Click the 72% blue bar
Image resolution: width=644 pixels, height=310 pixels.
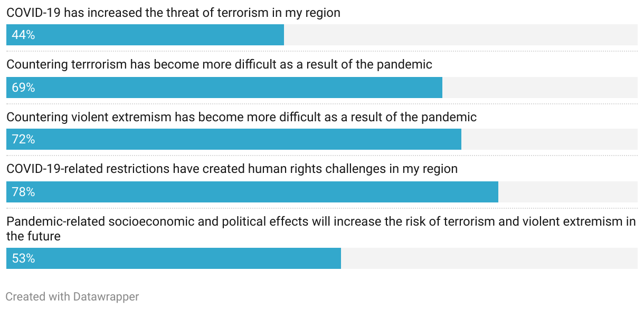[x=234, y=139]
